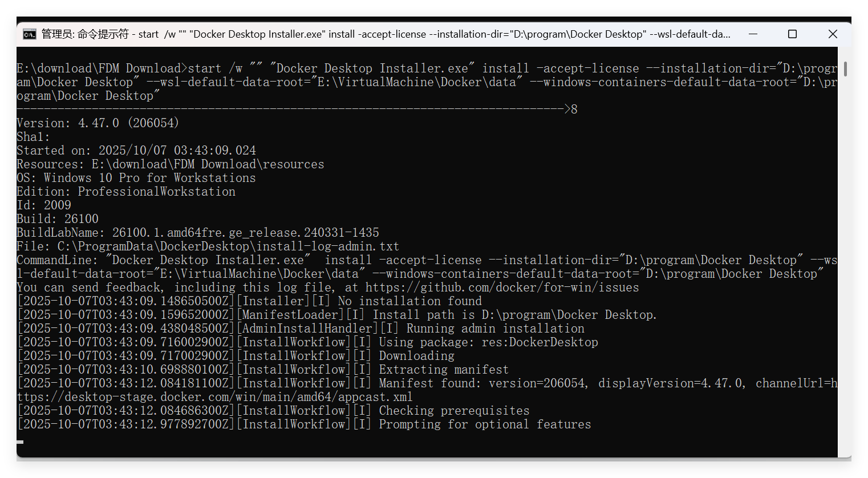Click the "You can send feedback" text
The image size is (868, 478).
pyautogui.click(x=89, y=287)
